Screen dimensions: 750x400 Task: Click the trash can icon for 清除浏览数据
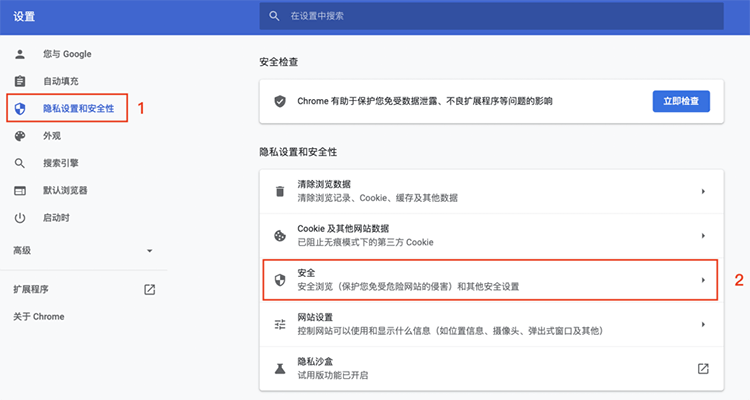pyautogui.click(x=280, y=191)
